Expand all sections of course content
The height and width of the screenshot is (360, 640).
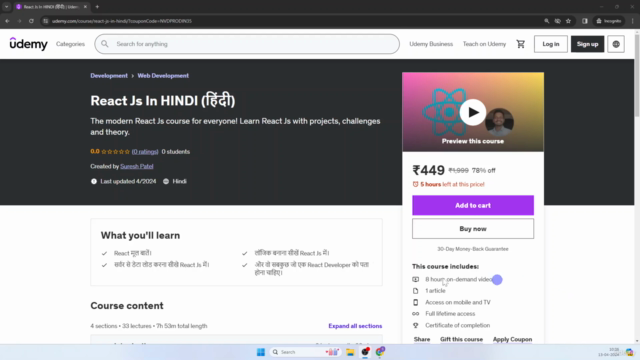tap(355, 326)
